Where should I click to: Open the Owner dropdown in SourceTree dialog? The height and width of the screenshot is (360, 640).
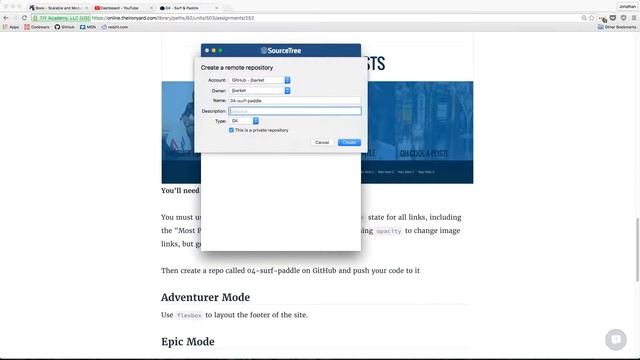point(260,91)
